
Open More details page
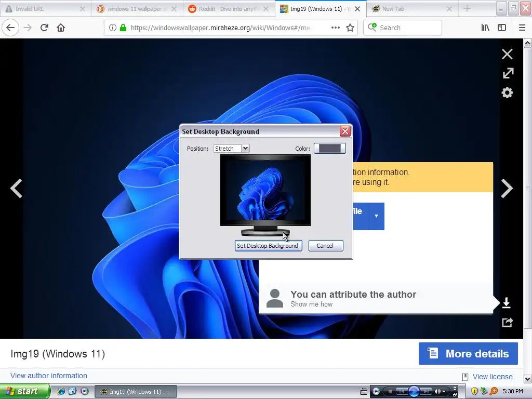pyautogui.click(x=468, y=353)
